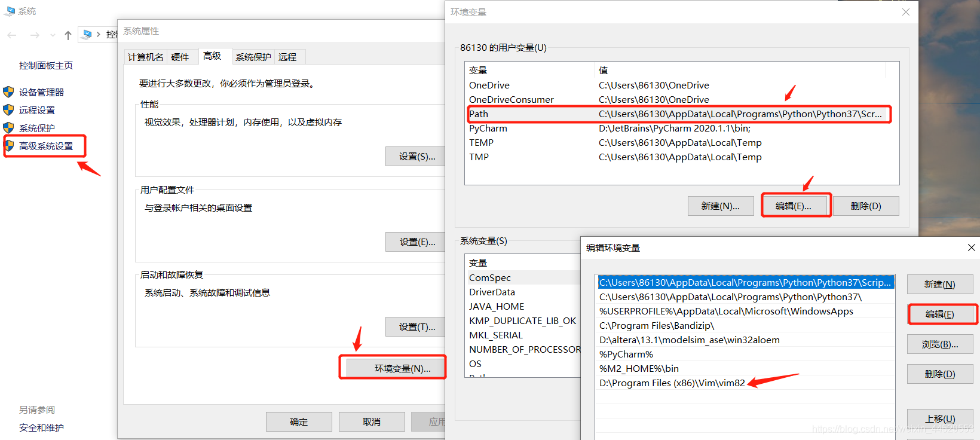
Task: Select MKL_SERIAL system variable
Action: 523,335
